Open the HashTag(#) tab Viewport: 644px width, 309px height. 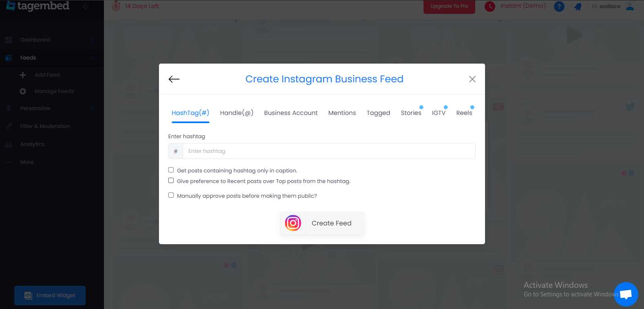[190, 113]
